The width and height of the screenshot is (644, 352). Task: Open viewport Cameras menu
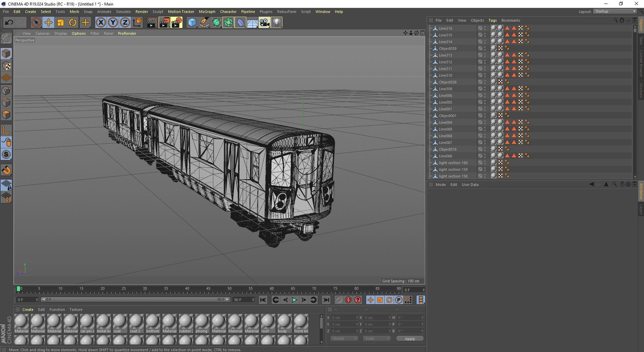point(42,33)
